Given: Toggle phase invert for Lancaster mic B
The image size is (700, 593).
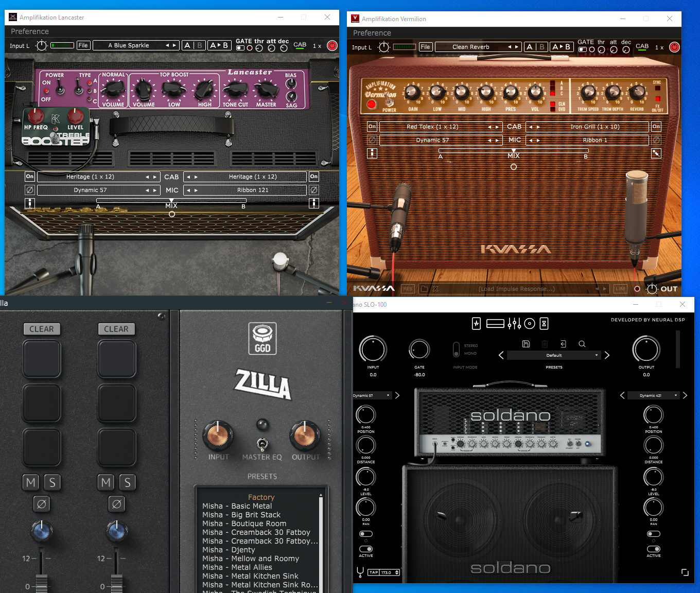Looking at the screenshot, I should 314,190.
